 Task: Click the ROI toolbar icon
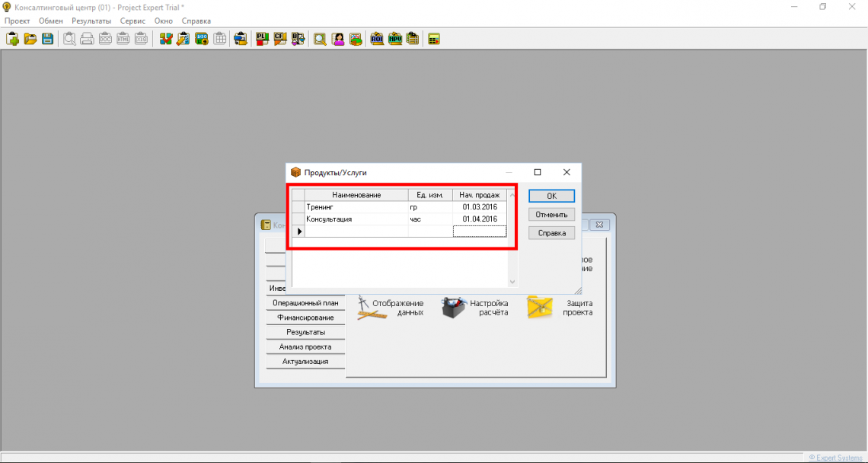pyautogui.click(x=377, y=39)
